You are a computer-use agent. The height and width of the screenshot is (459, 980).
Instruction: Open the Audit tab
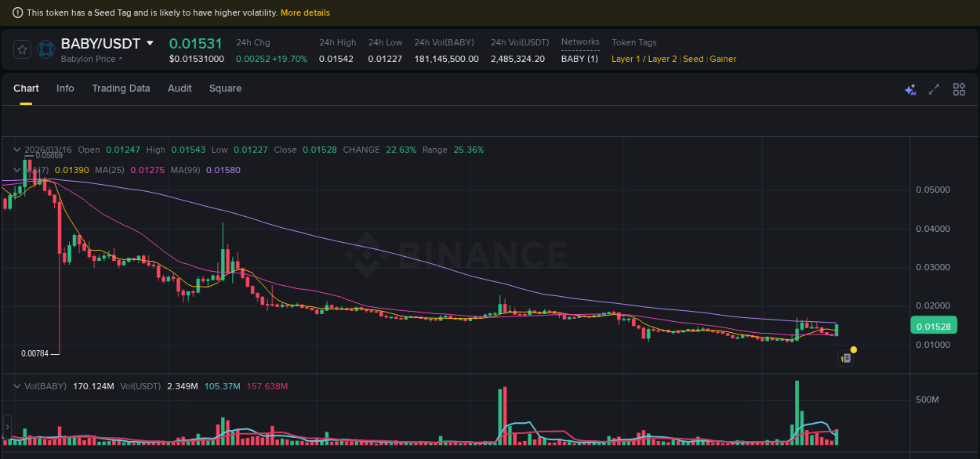(180, 89)
